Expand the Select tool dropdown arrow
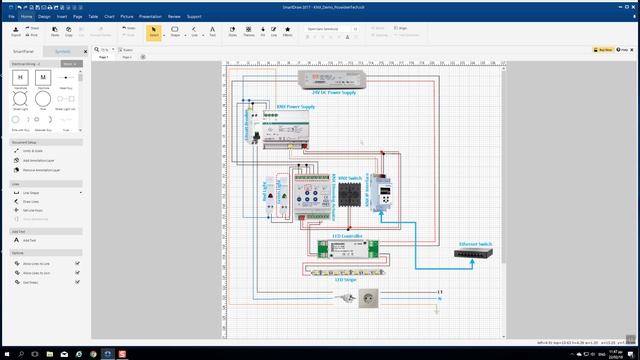The height and width of the screenshot is (360, 640). [164, 36]
